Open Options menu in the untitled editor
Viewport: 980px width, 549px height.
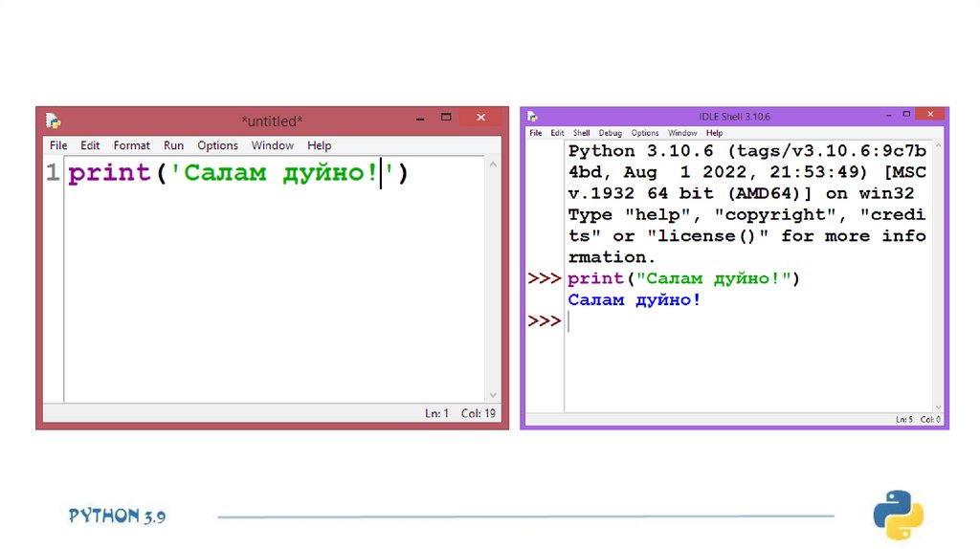[x=217, y=145]
